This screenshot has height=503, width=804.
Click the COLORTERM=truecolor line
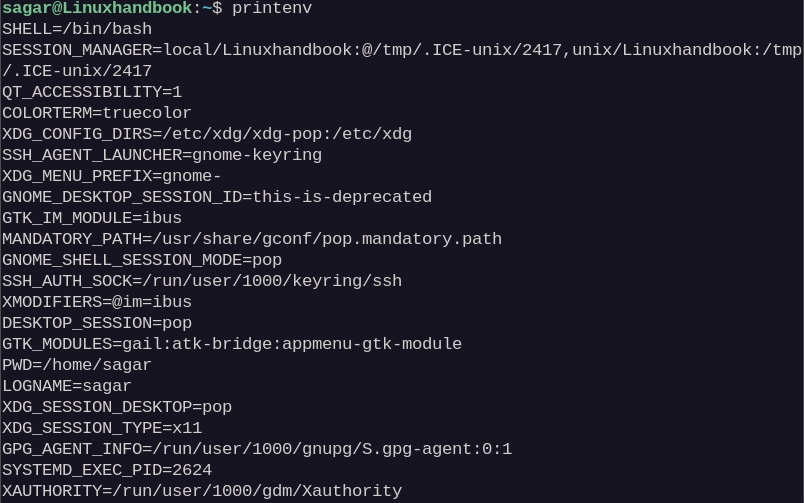(97, 113)
